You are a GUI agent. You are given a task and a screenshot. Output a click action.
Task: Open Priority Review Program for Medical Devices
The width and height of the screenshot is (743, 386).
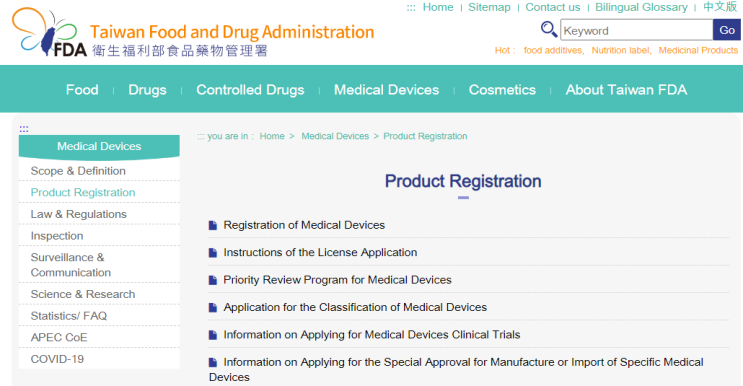click(x=337, y=280)
